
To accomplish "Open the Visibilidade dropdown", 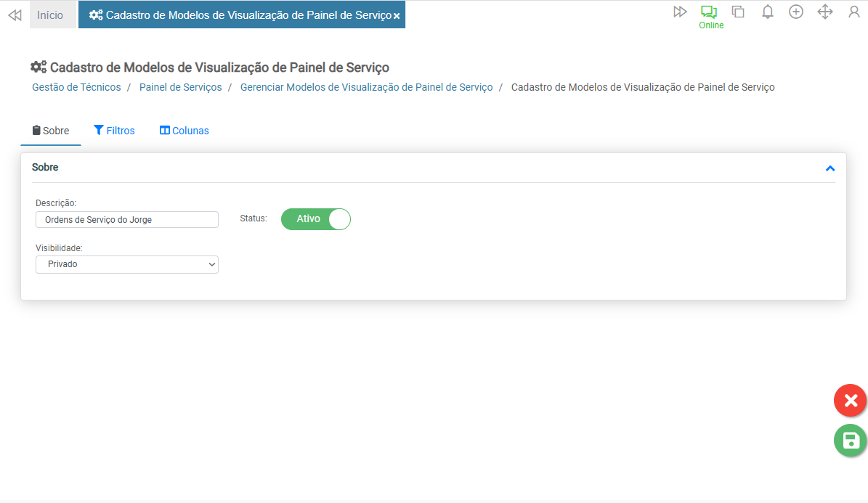I will (127, 265).
